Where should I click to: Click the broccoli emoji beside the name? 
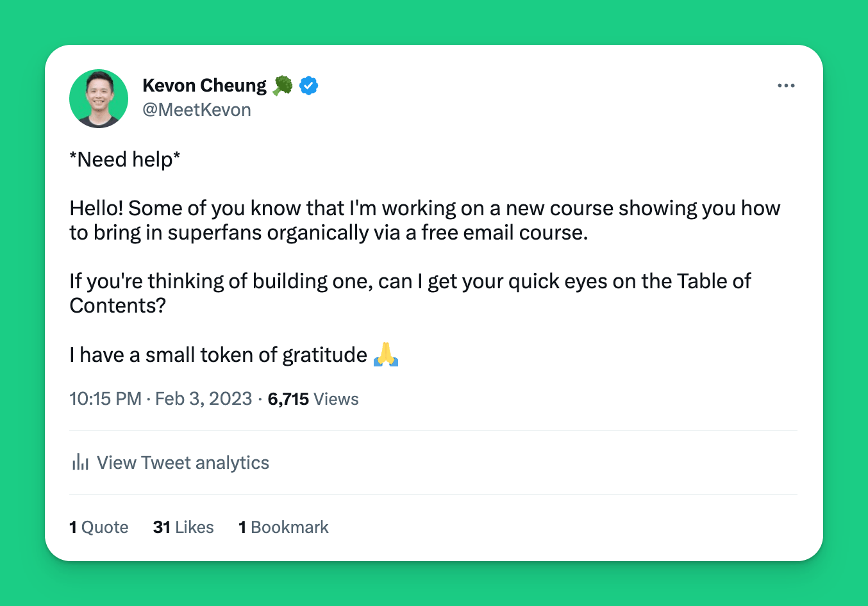tap(282, 85)
